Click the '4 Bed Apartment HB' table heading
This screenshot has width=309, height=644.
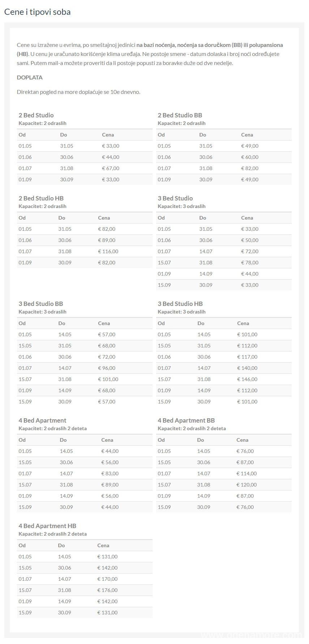pos(47,526)
